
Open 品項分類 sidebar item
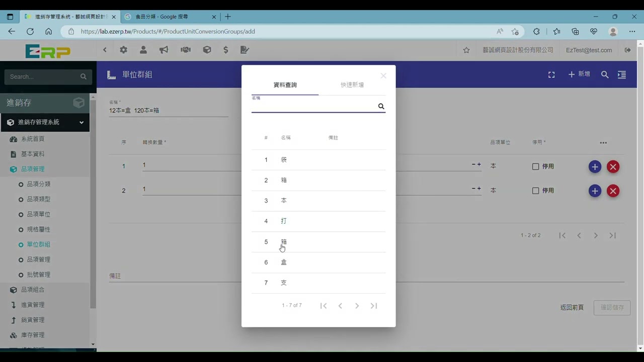point(39,184)
